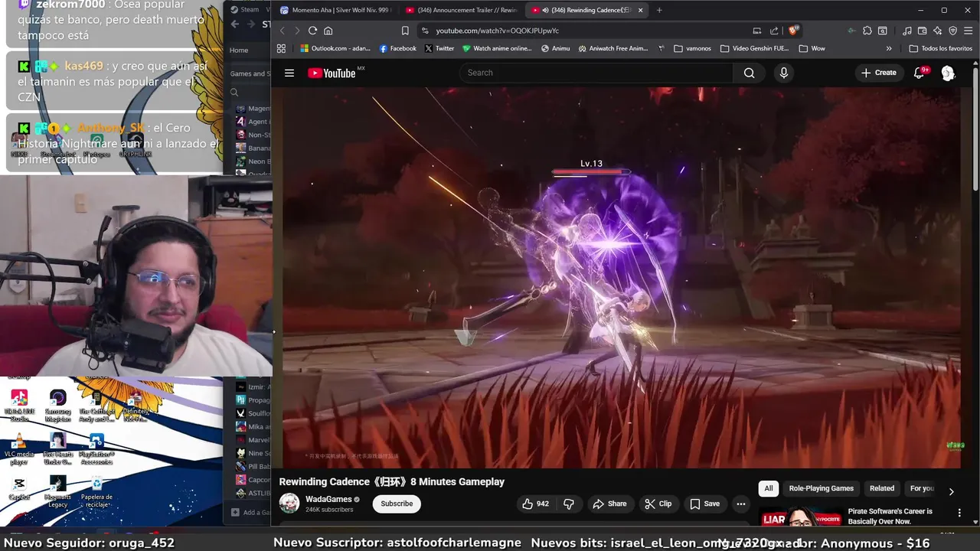Viewport: 980px width, 551px height.
Task: Expand the Video Genshin bookmarks folder
Action: pyautogui.click(x=755, y=48)
